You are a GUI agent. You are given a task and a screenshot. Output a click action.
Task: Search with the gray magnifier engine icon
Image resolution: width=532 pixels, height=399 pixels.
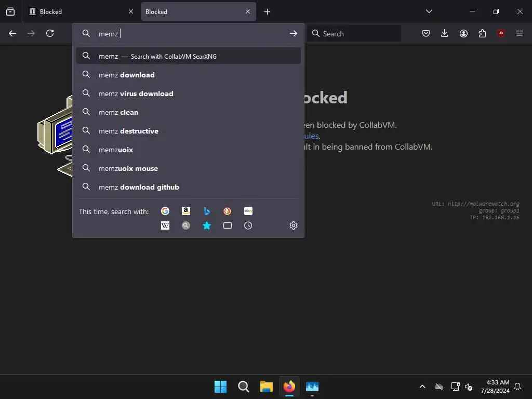pos(186,225)
